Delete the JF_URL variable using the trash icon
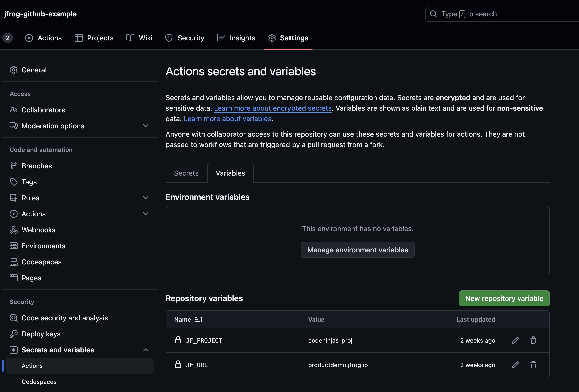579x392 pixels. (533, 365)
